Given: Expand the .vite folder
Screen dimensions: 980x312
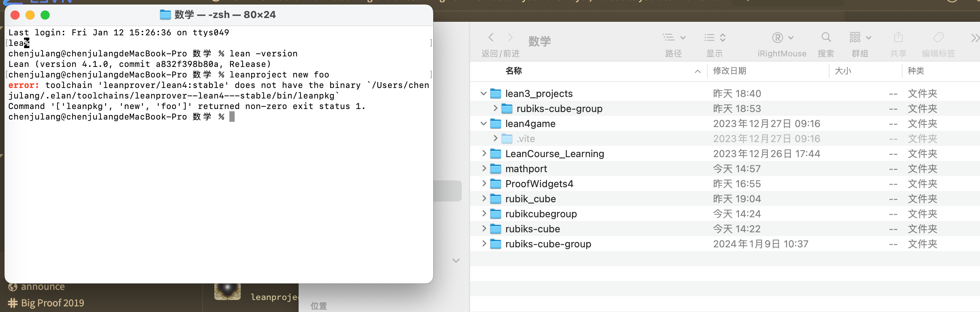Looking at the screenshot, I should point(495,138).
